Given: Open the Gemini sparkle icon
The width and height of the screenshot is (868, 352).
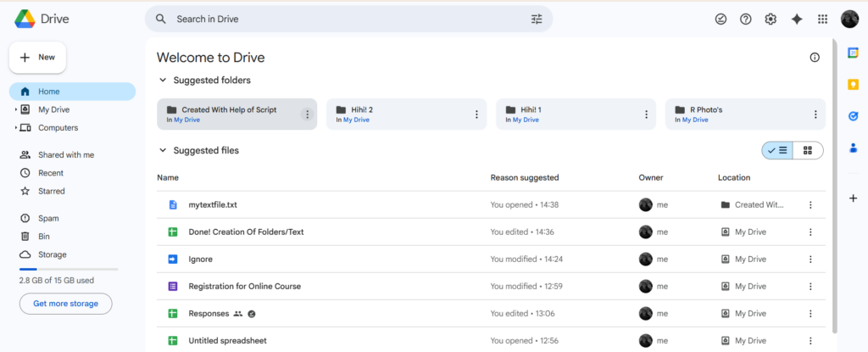Looking at the screenshot, I should coord(797,19).
